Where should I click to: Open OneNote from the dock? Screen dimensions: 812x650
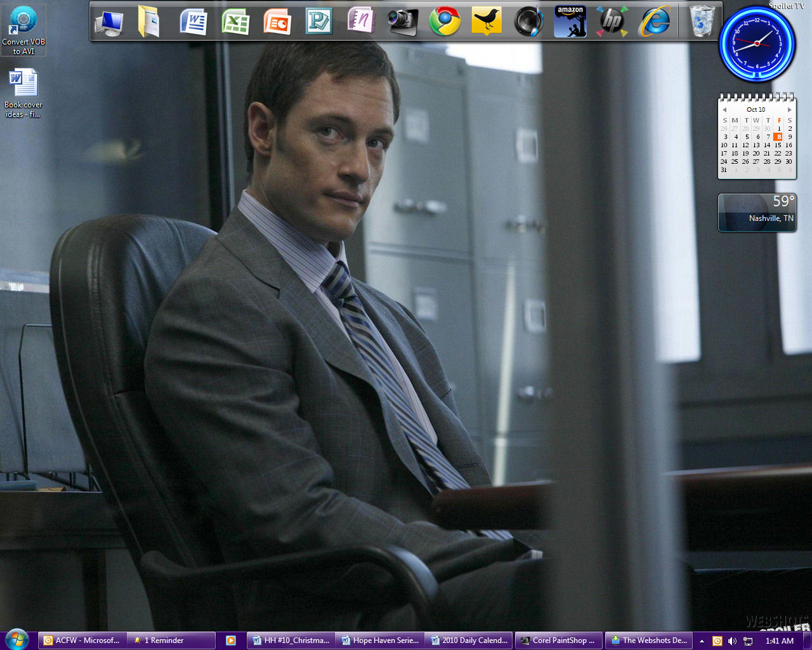click(360, 21)
